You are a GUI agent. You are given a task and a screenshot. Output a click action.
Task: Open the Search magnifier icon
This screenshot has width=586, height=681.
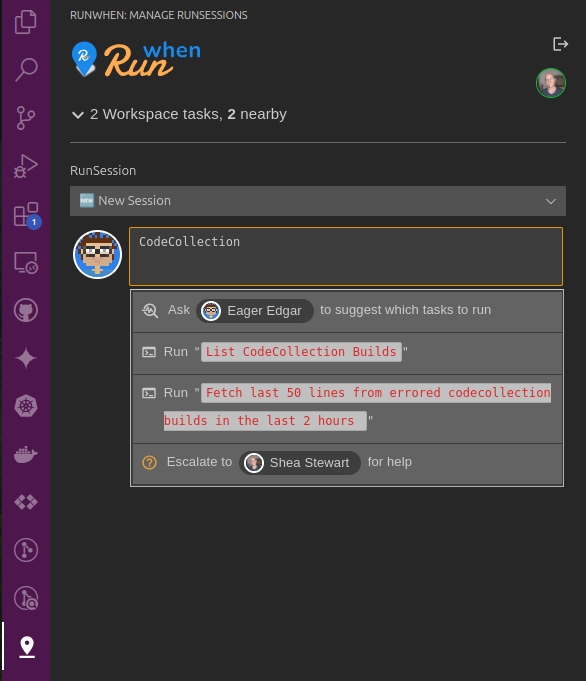[x=26, y=69]
